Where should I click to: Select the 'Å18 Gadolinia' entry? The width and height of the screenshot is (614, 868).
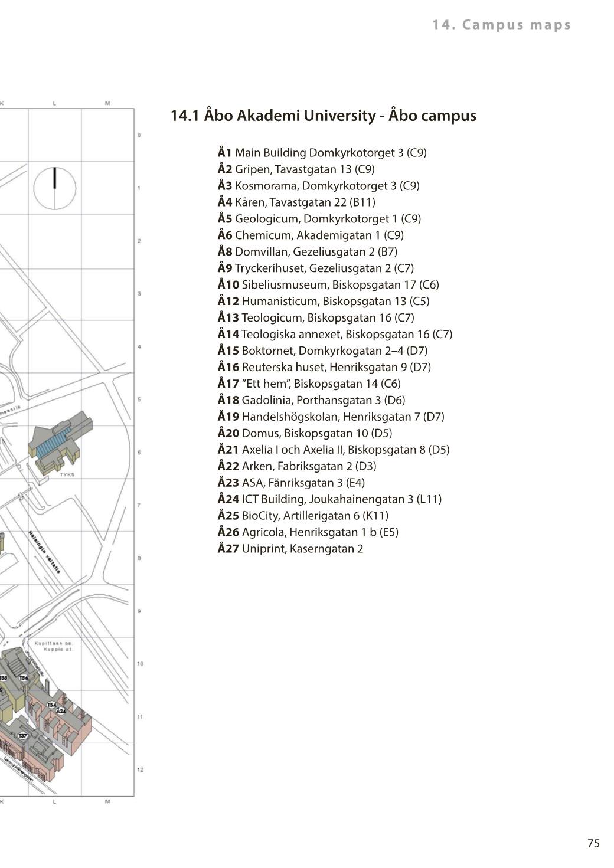(x=312, y=401)
